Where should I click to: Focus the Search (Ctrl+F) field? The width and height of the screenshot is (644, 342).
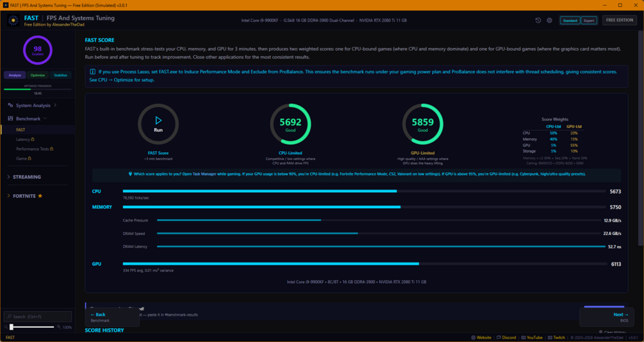click(38, 316)
